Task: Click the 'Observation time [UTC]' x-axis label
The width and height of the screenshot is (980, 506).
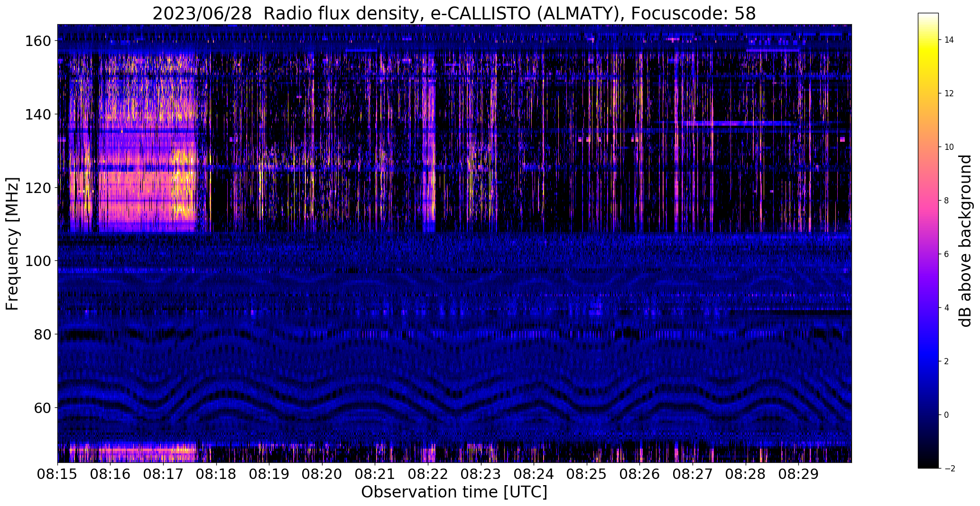Action: 454,492
